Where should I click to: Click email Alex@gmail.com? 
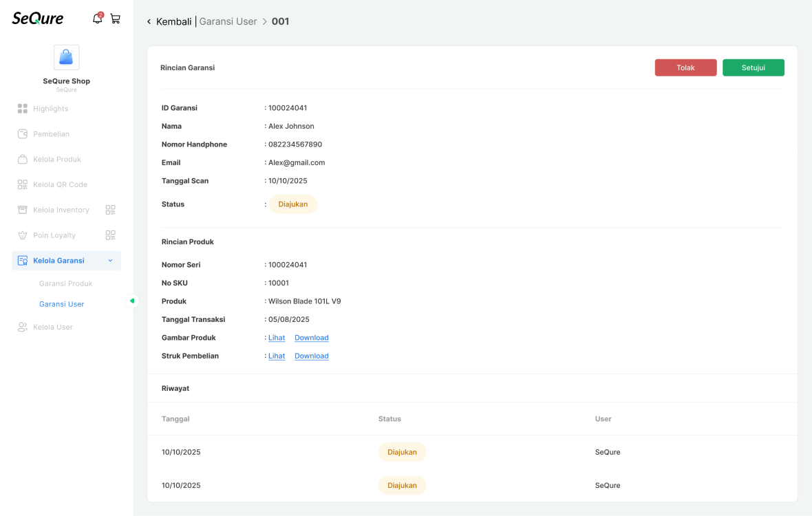[x=297, y=162]
